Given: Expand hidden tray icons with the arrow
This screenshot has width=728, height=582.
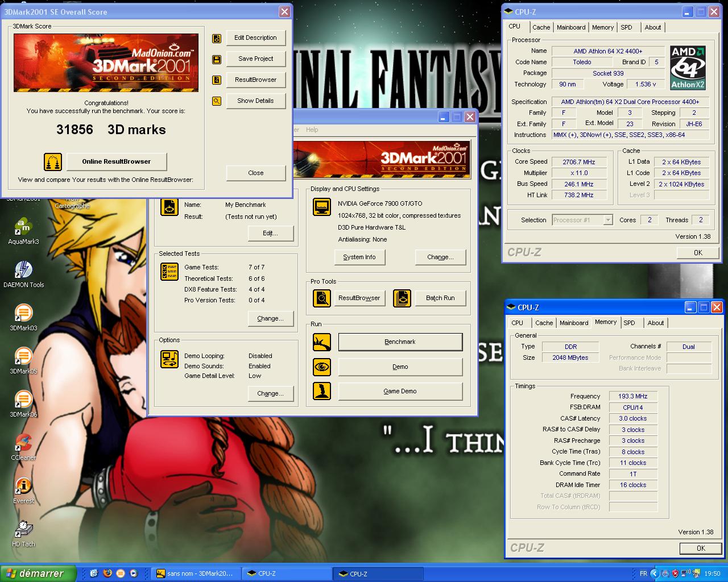Looking at the screenshot, I should tap(655, 573).
